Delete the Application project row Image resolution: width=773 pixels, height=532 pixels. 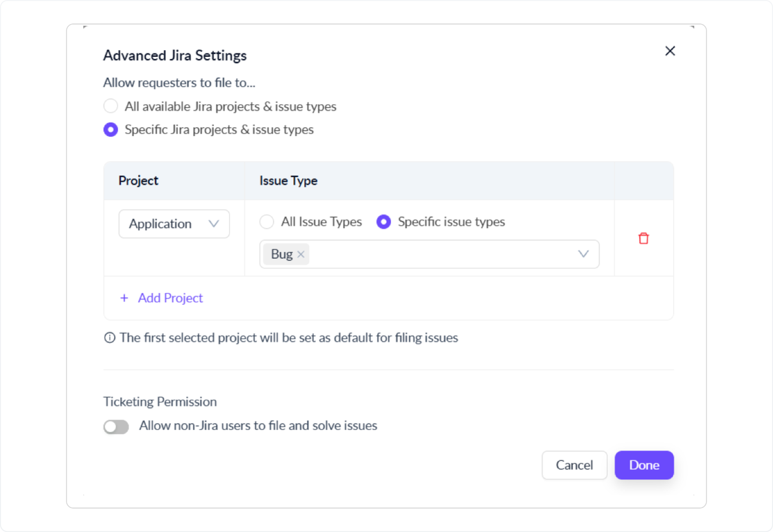(x=644, y=238)
